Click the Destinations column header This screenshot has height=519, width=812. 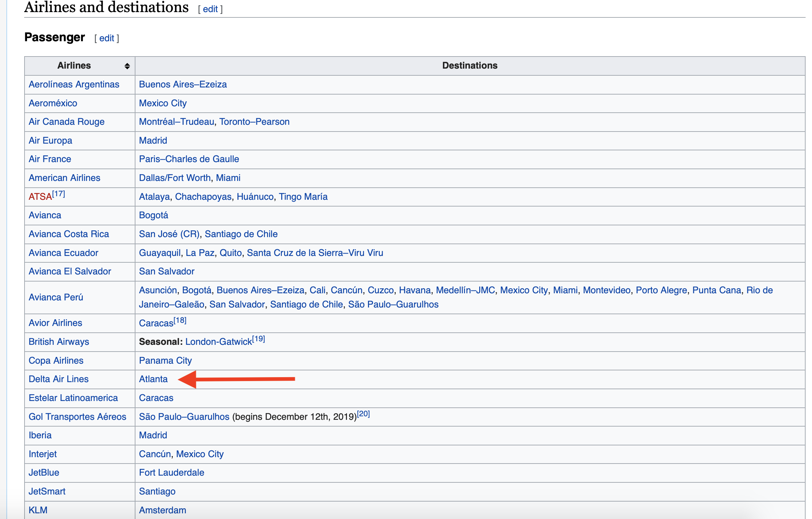469,66
